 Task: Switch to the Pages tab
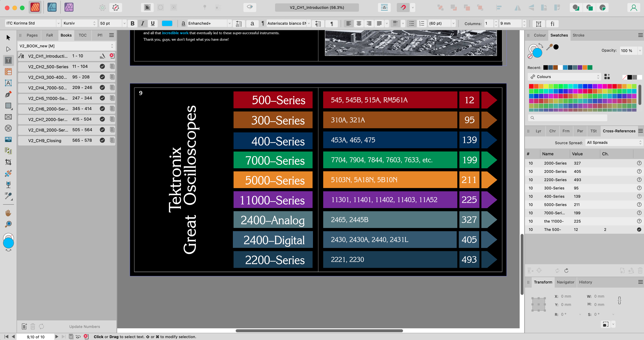[32, 35]
